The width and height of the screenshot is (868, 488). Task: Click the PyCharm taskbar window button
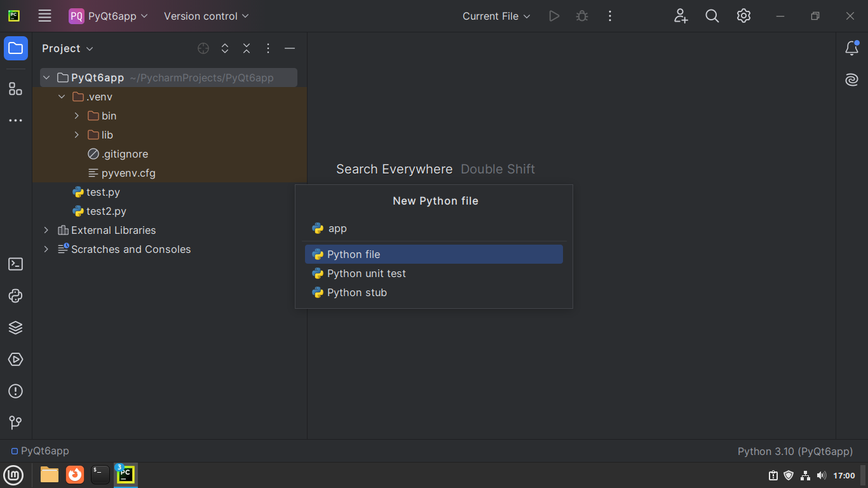click(x=126, y=475)
